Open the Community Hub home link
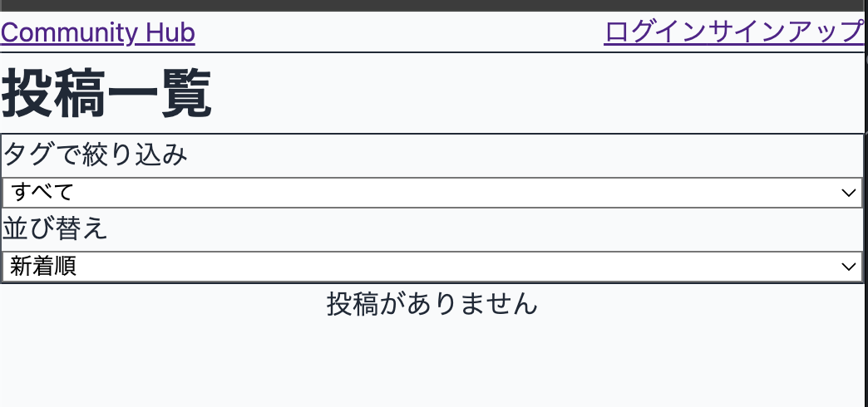 [x=98, y=33]
